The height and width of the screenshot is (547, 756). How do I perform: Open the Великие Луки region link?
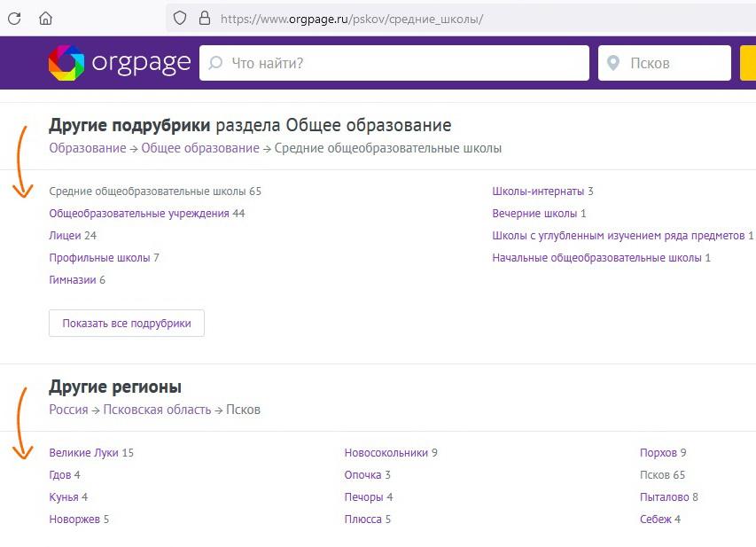coord(84,452)
